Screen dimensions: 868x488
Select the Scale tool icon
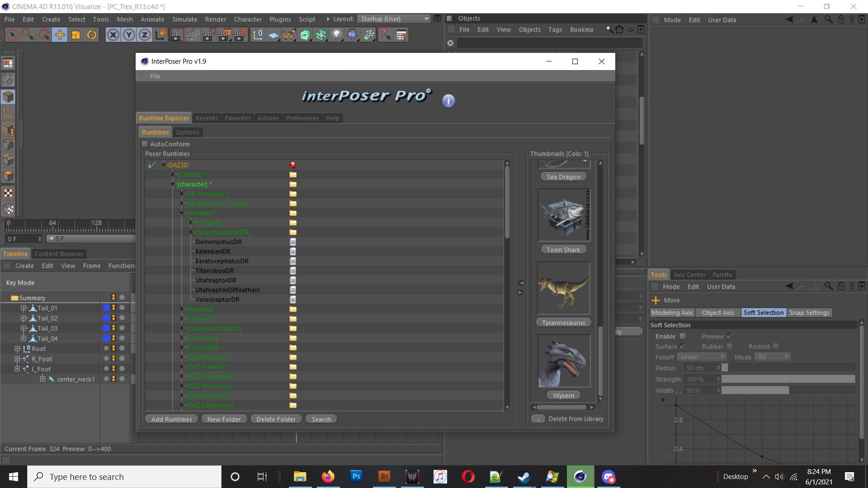(75, 35)
